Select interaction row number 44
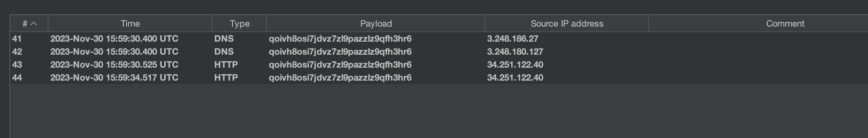 17,78
